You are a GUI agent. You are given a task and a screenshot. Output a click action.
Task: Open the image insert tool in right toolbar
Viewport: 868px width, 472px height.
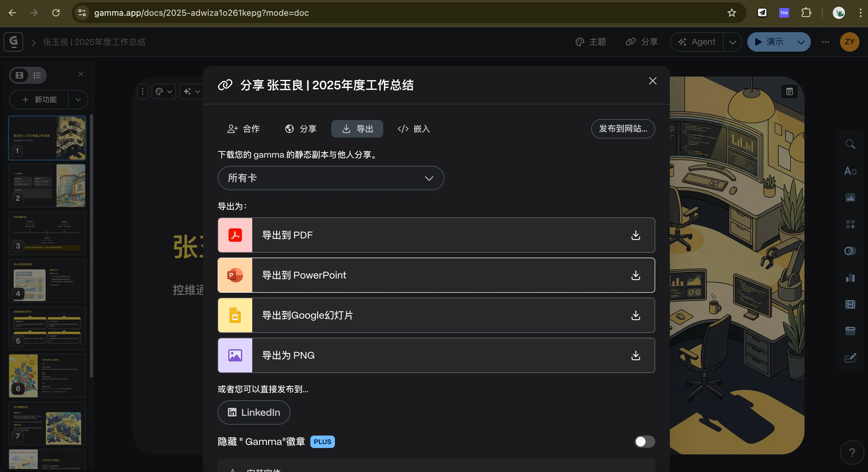(850, 198)
